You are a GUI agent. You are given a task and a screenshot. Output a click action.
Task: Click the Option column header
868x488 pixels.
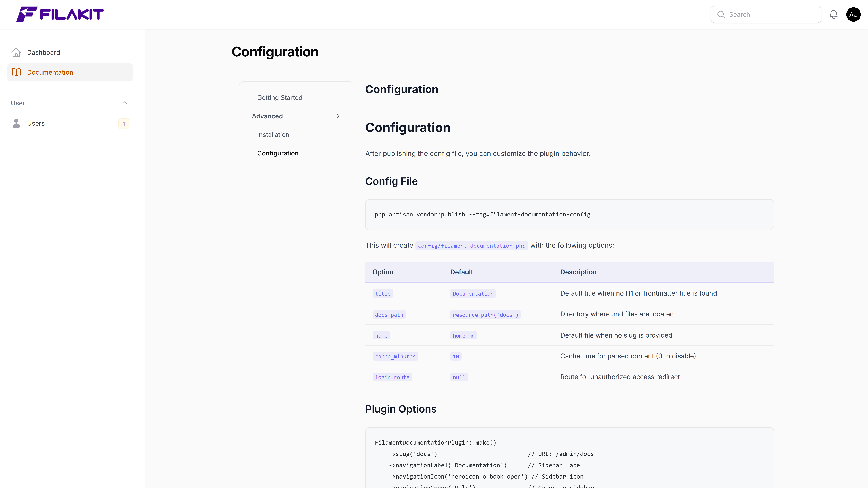click(383, 272)
